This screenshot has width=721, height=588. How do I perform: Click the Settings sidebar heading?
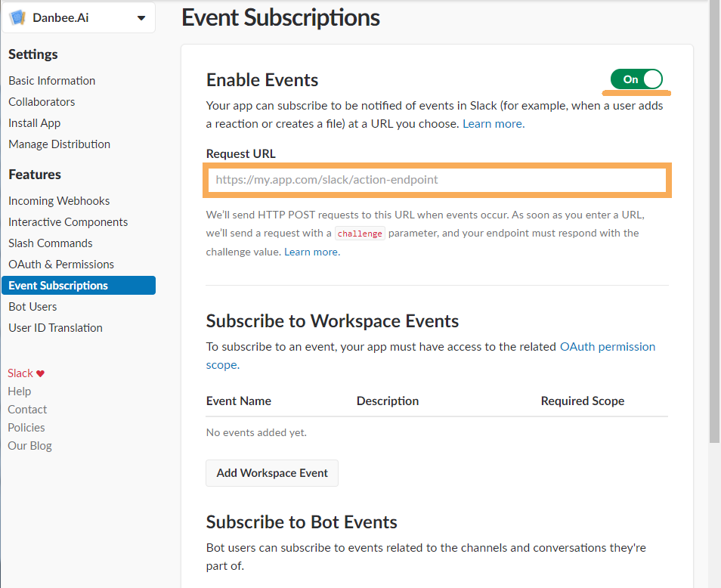[x=33, y=54]
